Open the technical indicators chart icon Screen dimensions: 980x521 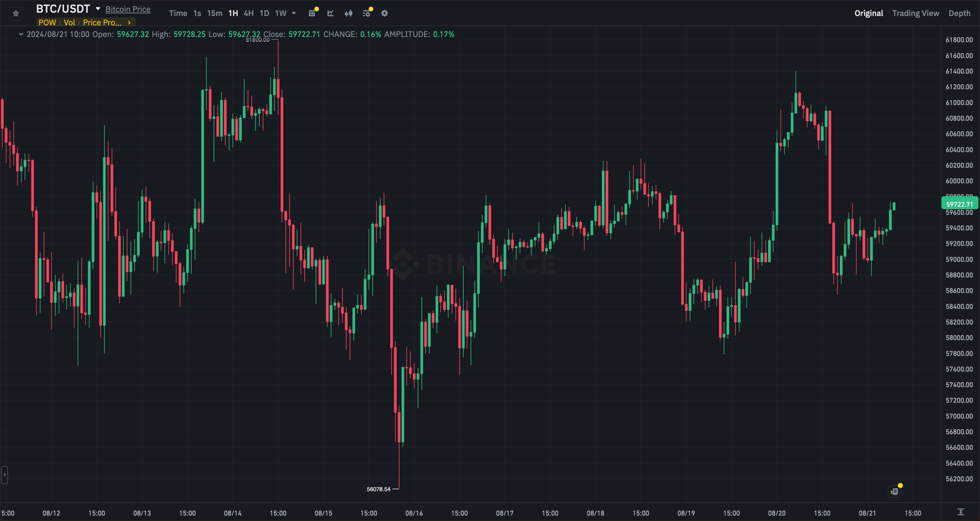(x=330, y=13)
